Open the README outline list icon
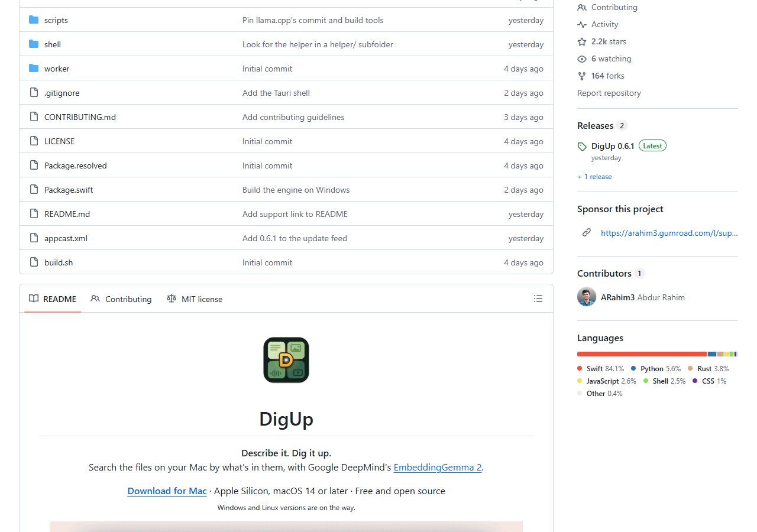Screen dimensions: 757x532 pos(538,299)
